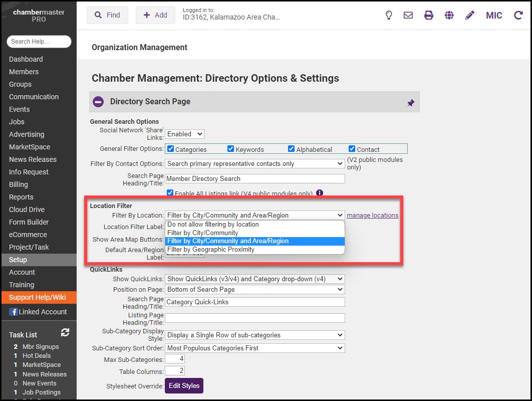532x401 pixels.
Task: Toggle the Keywords checkbox
Action: point(231,149)
